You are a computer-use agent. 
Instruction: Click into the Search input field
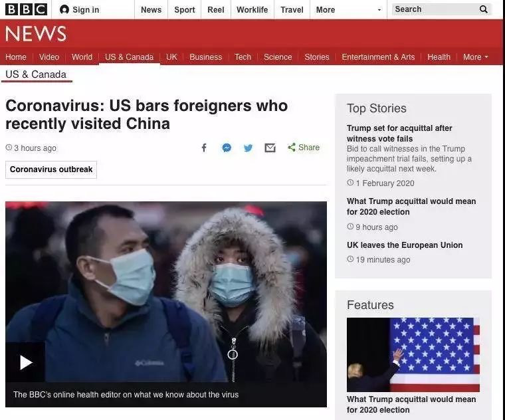[x=435, y=9]
